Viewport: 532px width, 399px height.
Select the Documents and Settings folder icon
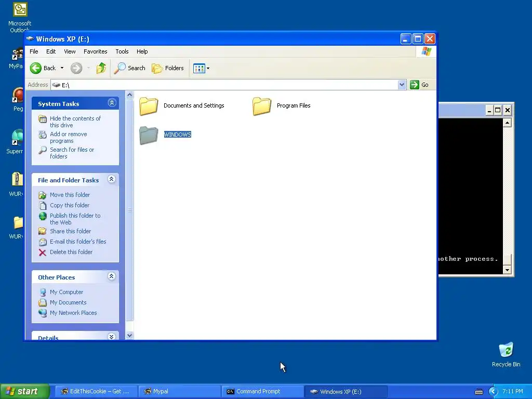pos(149,106)
